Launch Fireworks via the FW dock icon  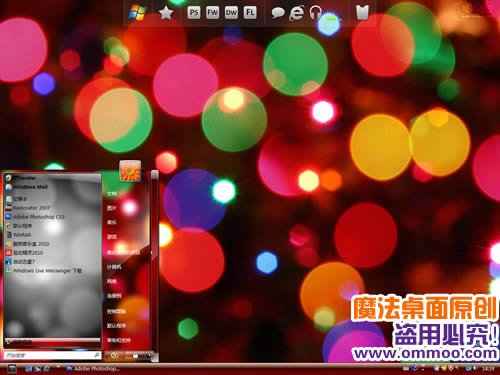(x=213, y=13)
